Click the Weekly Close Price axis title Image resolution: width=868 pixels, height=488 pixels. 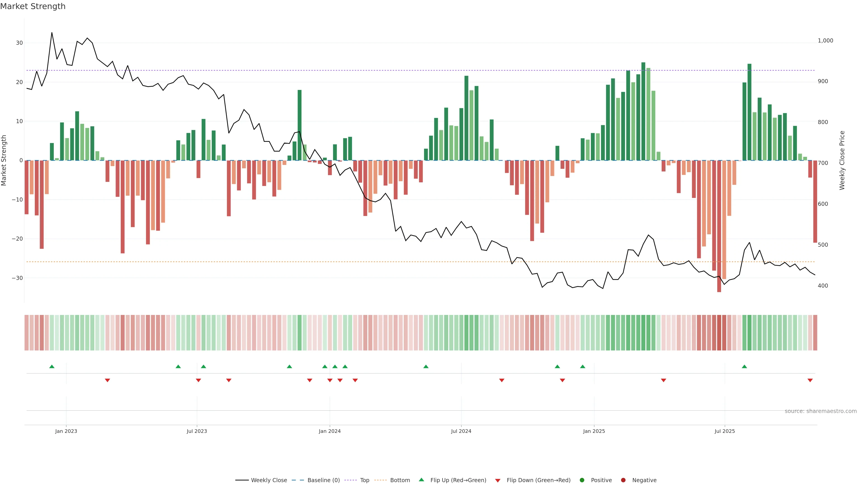tap(842, 160)
